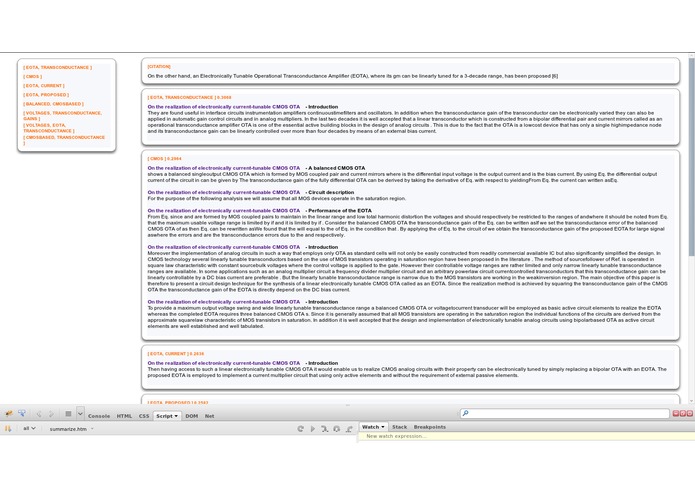Switch to the CSS tab
This screenshot has width=695, height=494.
click(144, 416)
